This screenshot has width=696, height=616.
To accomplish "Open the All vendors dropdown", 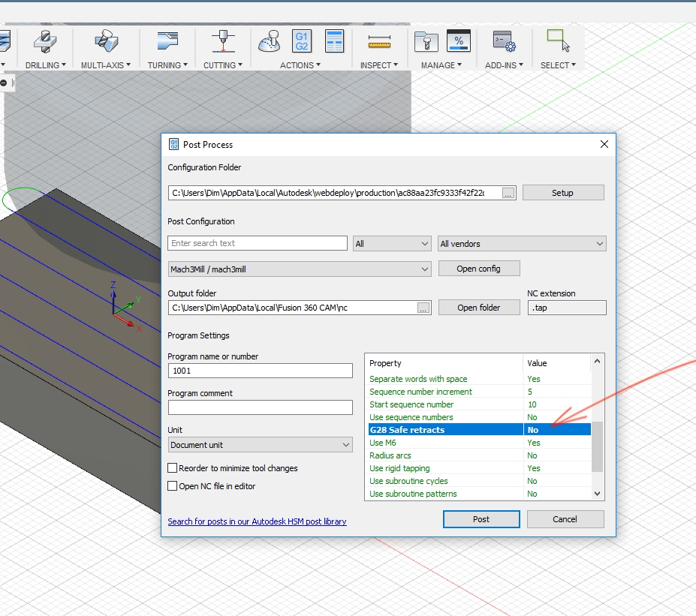I will point(522,244).
